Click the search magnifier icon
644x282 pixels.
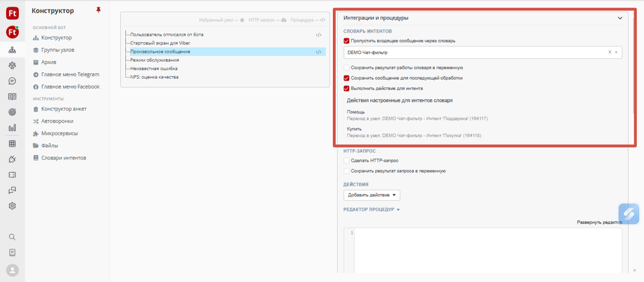(x=12, y=237)
